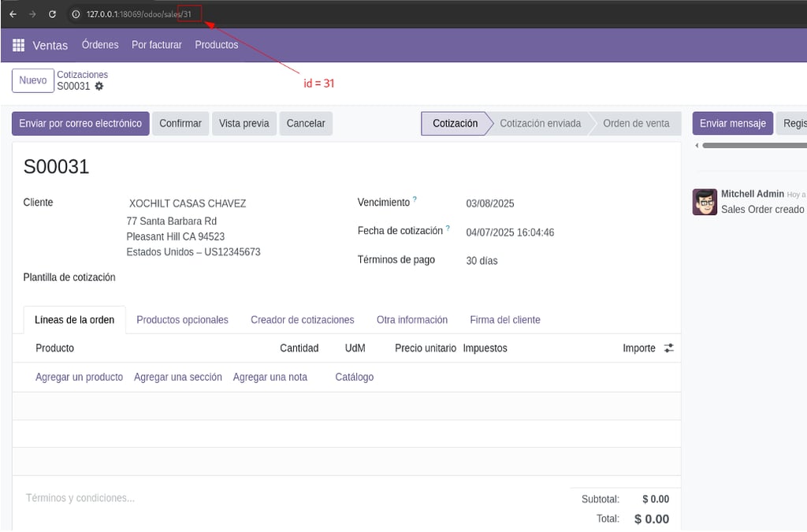Image resolution: width=807 pixels, height=532 pixels.
Task: Select Orden de venta status stage
Action: coord(636,124)
